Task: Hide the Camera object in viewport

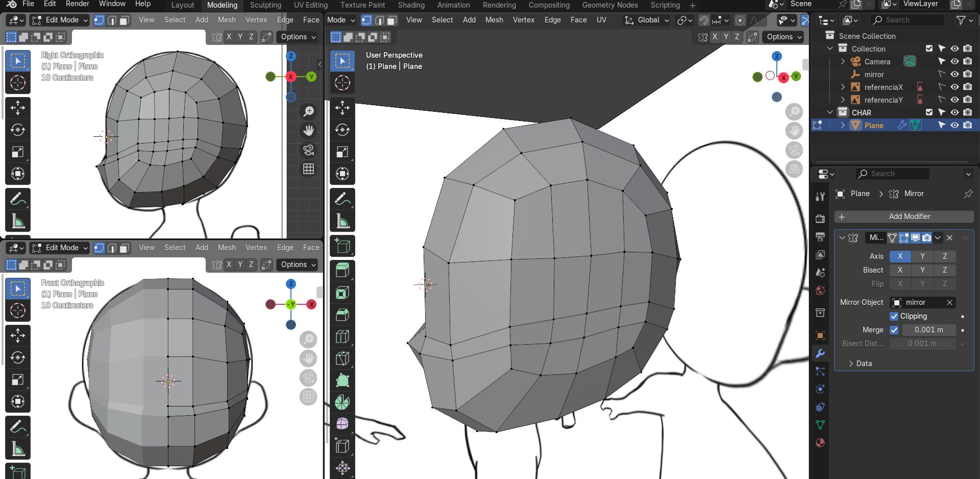Action: pos(954,61)
